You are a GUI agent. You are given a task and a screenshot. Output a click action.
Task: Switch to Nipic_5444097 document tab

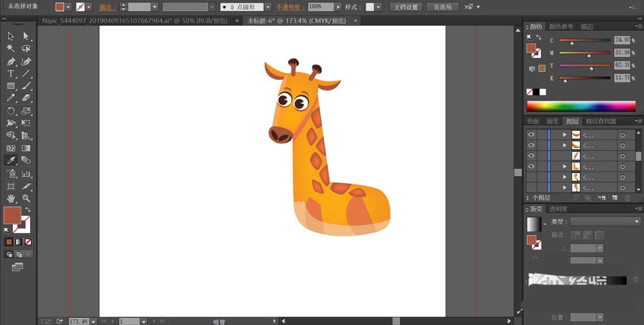135,21
